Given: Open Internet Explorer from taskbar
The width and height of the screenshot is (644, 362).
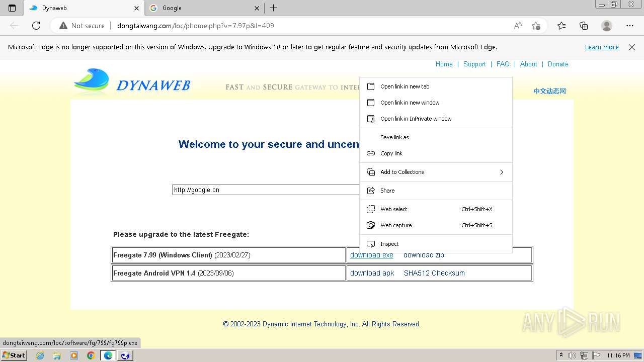Looking at the screenshot, I should pos(40,355).
